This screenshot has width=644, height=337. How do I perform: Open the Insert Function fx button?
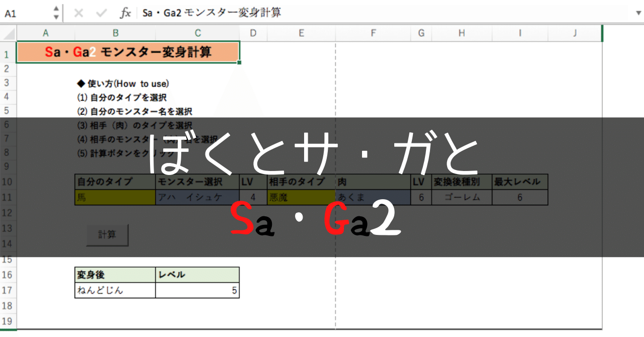[x=125, y=13]
